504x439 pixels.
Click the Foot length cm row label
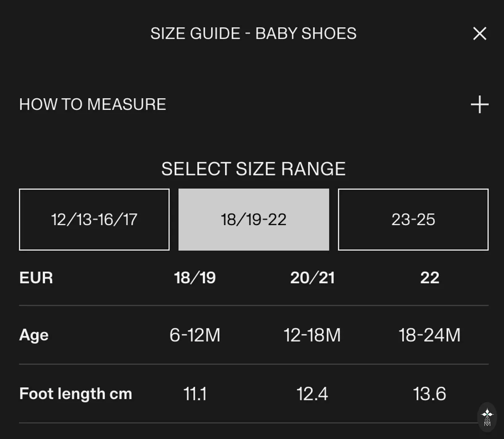[76, 394]
